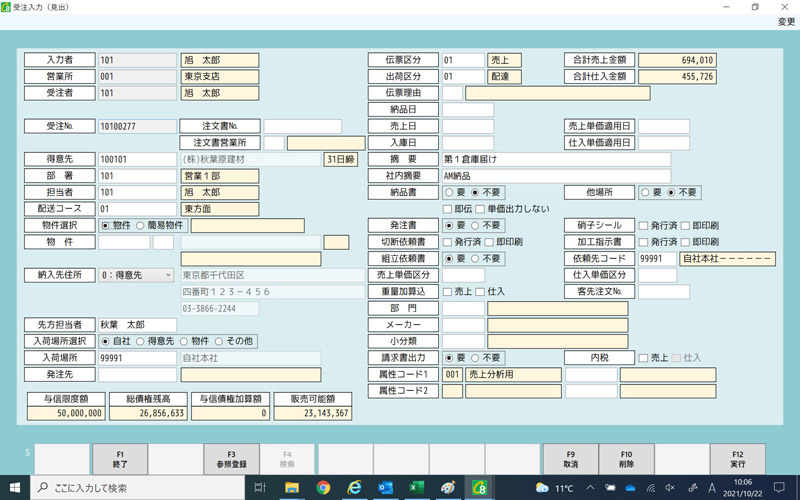The width and height of the screenshot is (800, 500).
Task: Click the battery tray icon
Action: click(610, 488)
